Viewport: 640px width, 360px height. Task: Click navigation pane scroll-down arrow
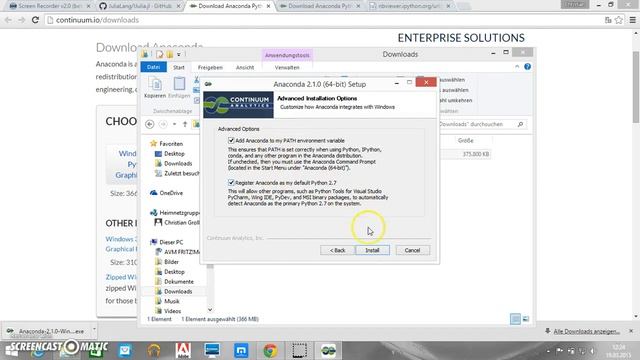click(x=210, y=310)
